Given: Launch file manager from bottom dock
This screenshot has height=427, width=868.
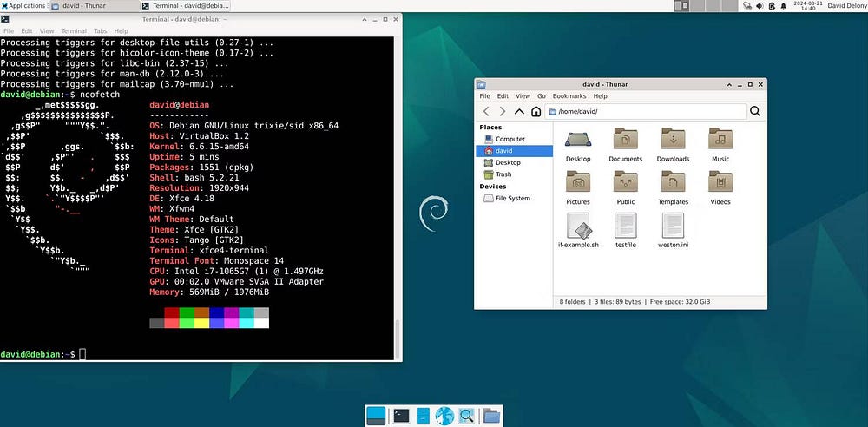Looking at the screenshot, I should 423,416.
